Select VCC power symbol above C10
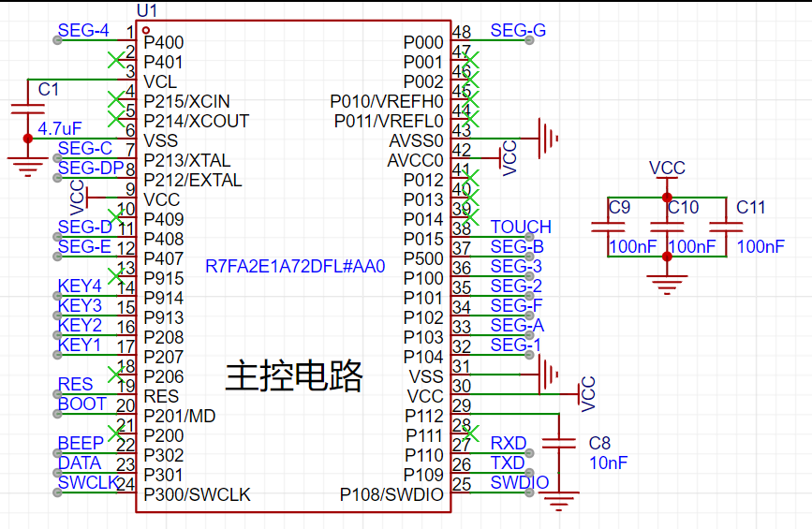Image resolution: width=812 pixels, height=529 pixels. [x=667, y=176]
